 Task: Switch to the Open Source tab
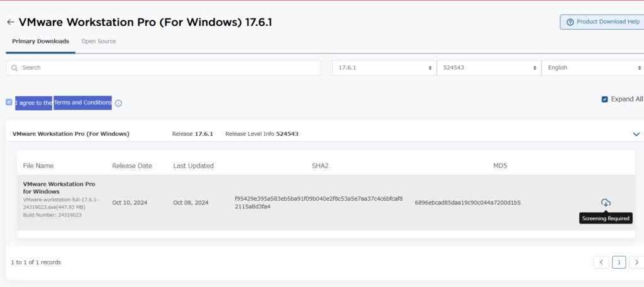click(x=99, y=42)
